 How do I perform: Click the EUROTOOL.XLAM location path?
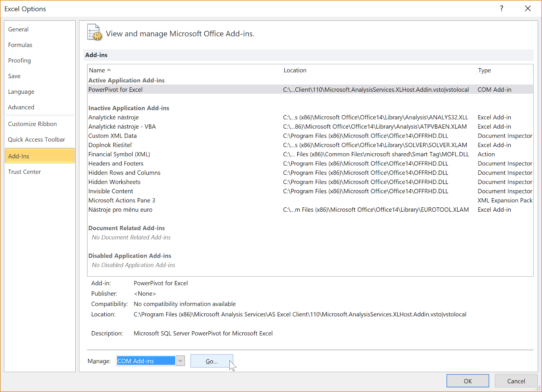pos(376,210)
